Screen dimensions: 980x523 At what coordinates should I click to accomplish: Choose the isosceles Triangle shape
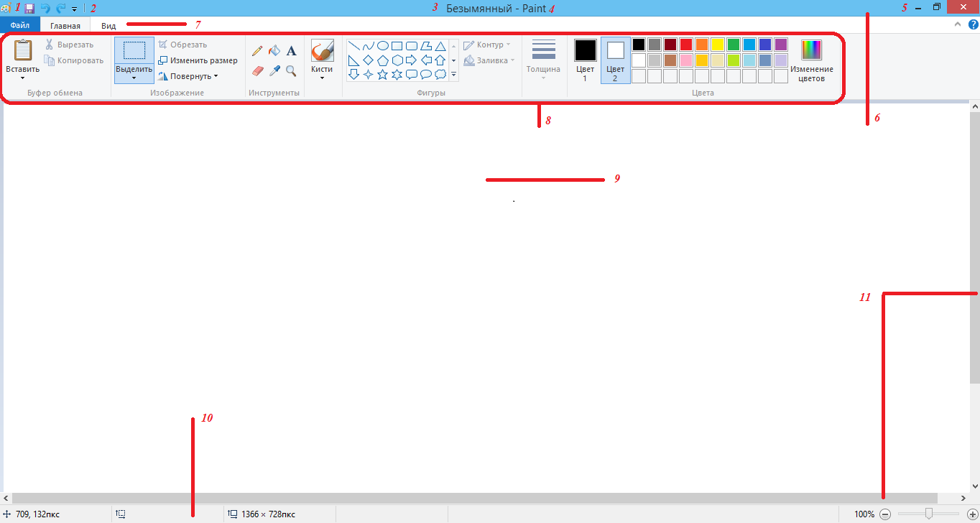click(440, 46)
